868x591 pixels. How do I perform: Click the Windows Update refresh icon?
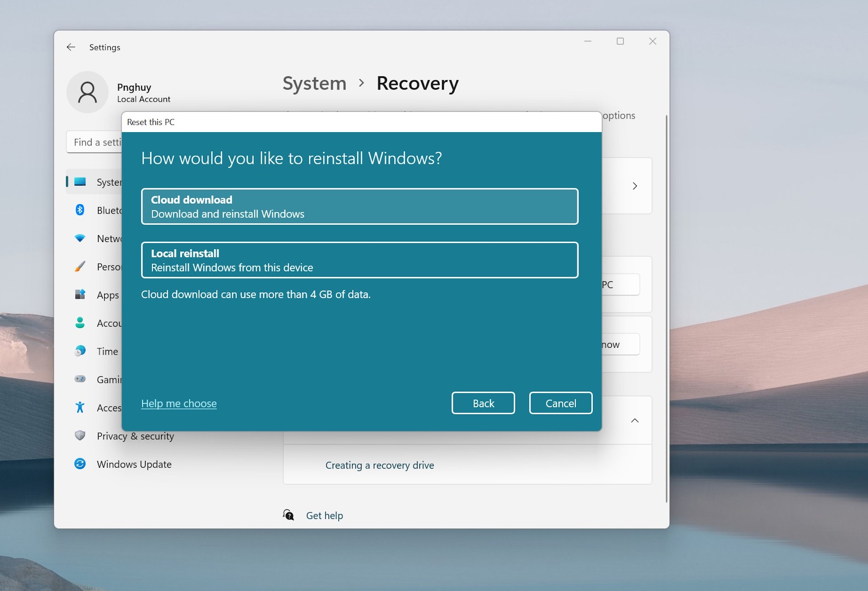[80, 464]
